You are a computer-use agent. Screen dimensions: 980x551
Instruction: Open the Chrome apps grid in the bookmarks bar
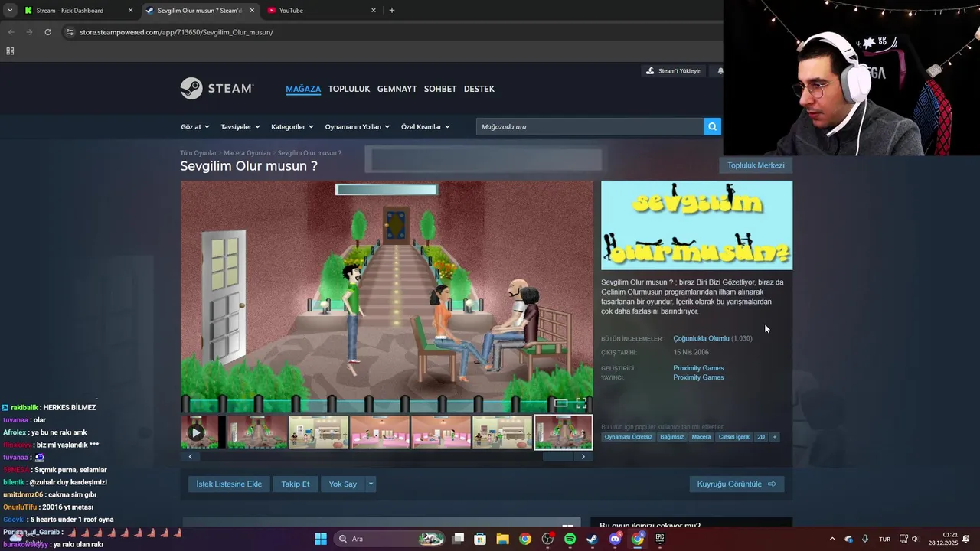click(10, 51)
